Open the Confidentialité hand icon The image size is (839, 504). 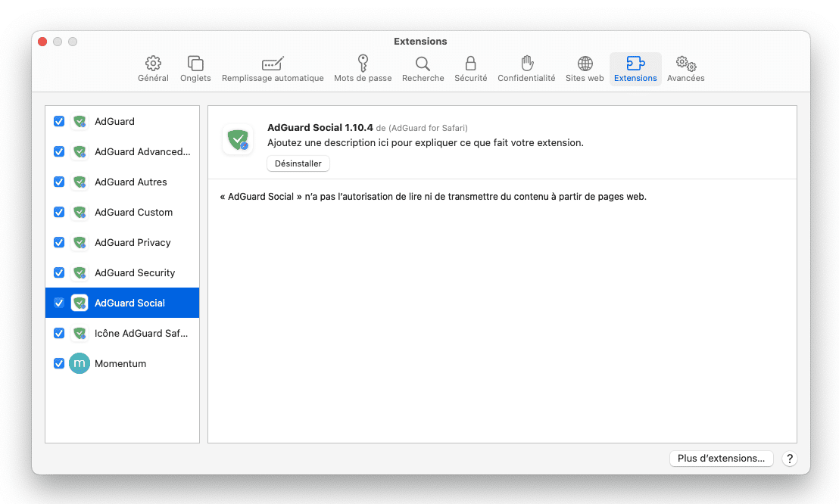[527, 63]
